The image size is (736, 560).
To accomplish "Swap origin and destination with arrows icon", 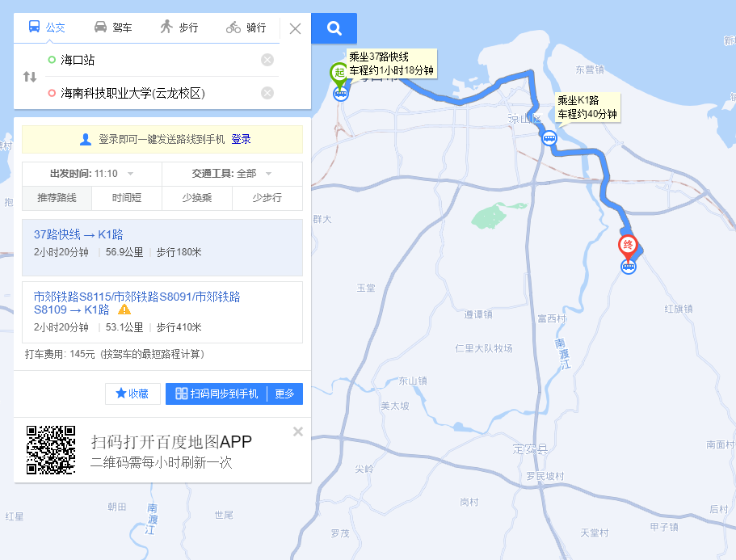I will [30, 77].
